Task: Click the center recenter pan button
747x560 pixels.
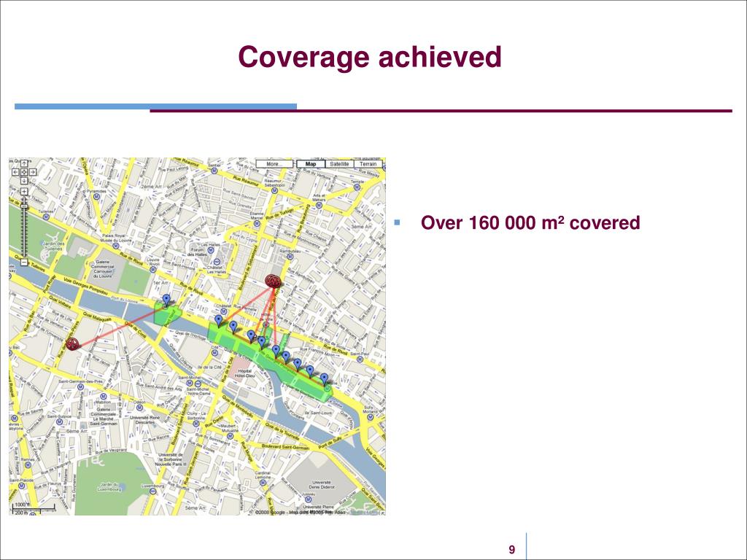Action: pyautogui.click(x=24, y=172)
